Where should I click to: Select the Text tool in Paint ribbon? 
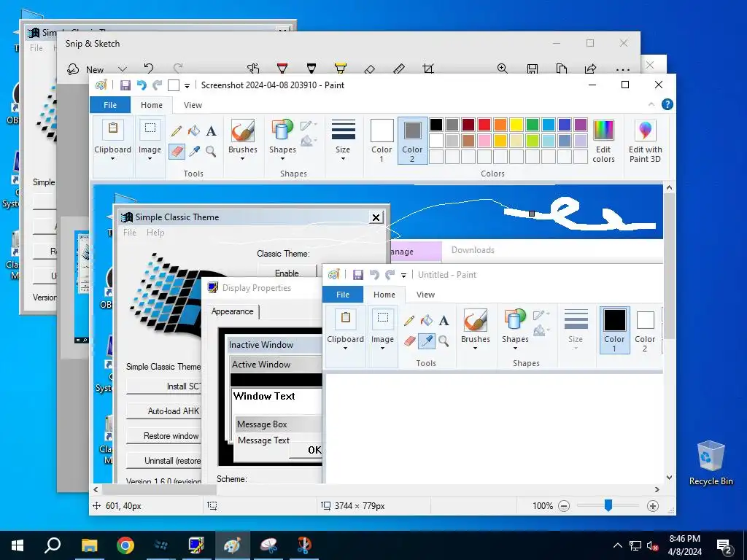pos(211,131)
